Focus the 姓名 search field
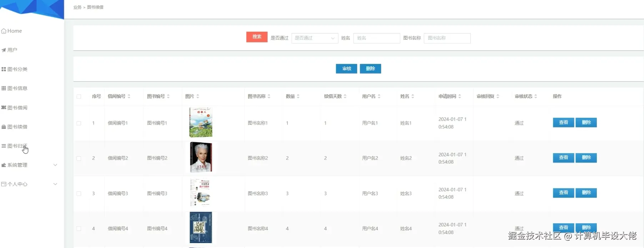The width and height of the screenshot is (644, 248). click(377, 38)
